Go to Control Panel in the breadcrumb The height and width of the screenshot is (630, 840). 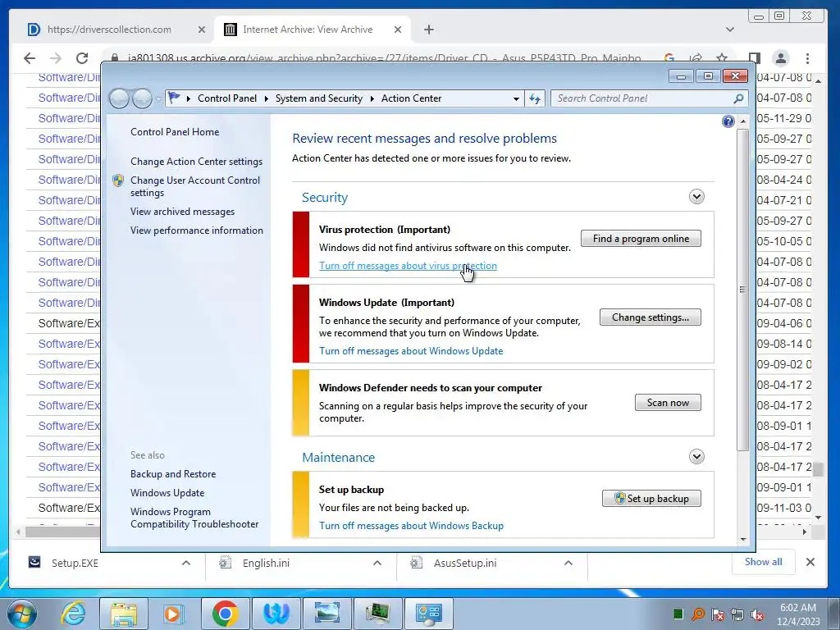227,98
